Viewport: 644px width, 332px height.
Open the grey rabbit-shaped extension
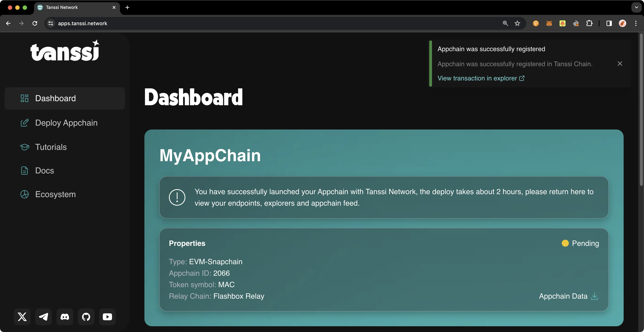tap(576, 23)
